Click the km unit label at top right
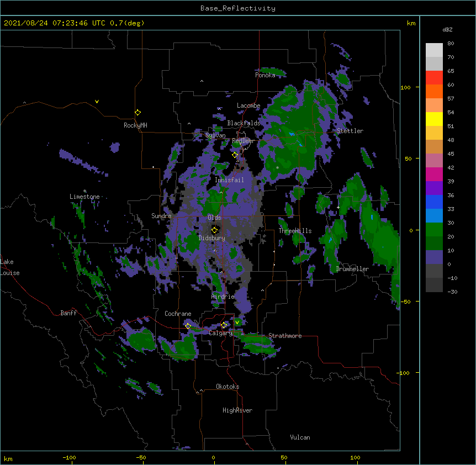This screenshot has height=465, width=476. point(411,23)
